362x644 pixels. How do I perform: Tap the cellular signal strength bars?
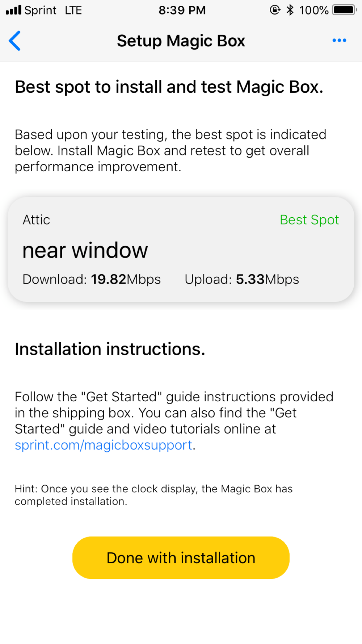pos(14,10)
